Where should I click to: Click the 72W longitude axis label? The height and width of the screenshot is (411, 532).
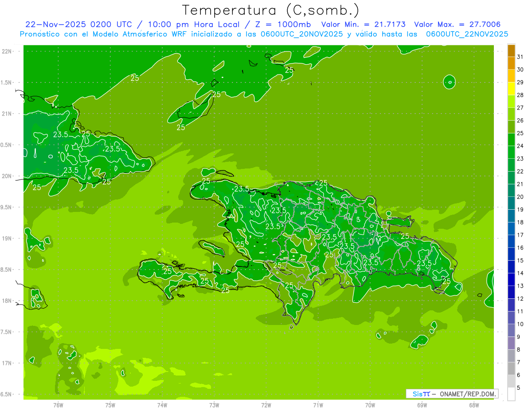[266, 405]
